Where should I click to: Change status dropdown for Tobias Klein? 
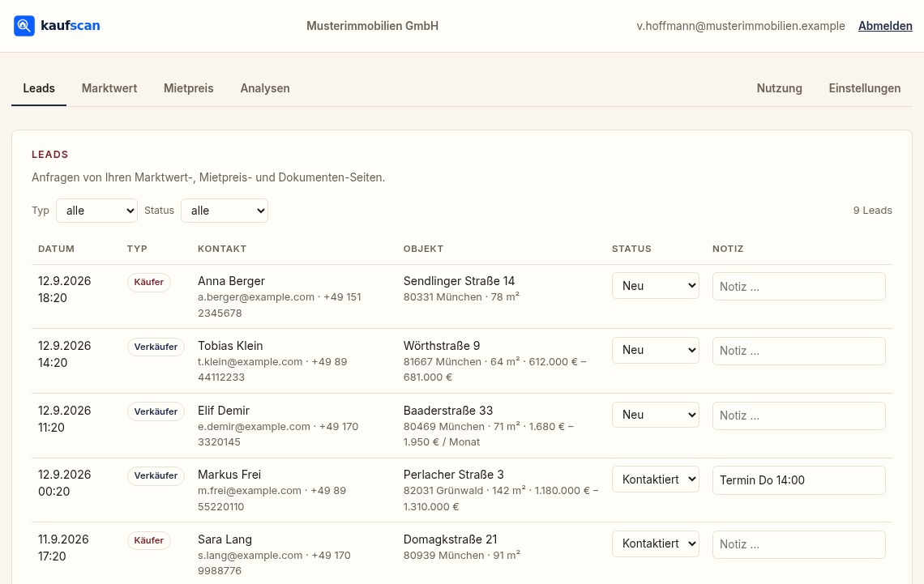655,350
